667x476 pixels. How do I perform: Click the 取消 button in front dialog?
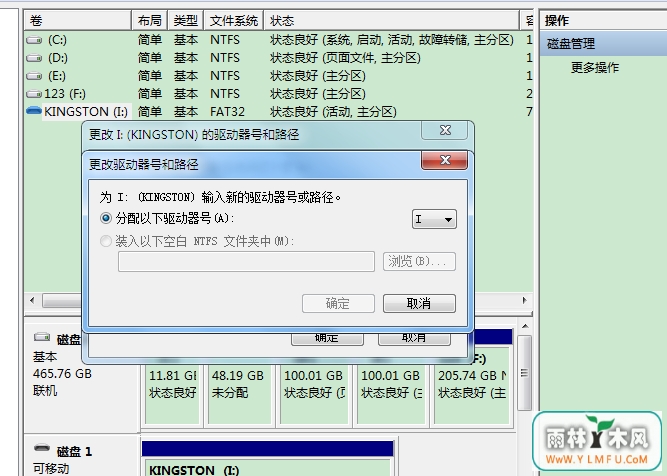(419, 303)
